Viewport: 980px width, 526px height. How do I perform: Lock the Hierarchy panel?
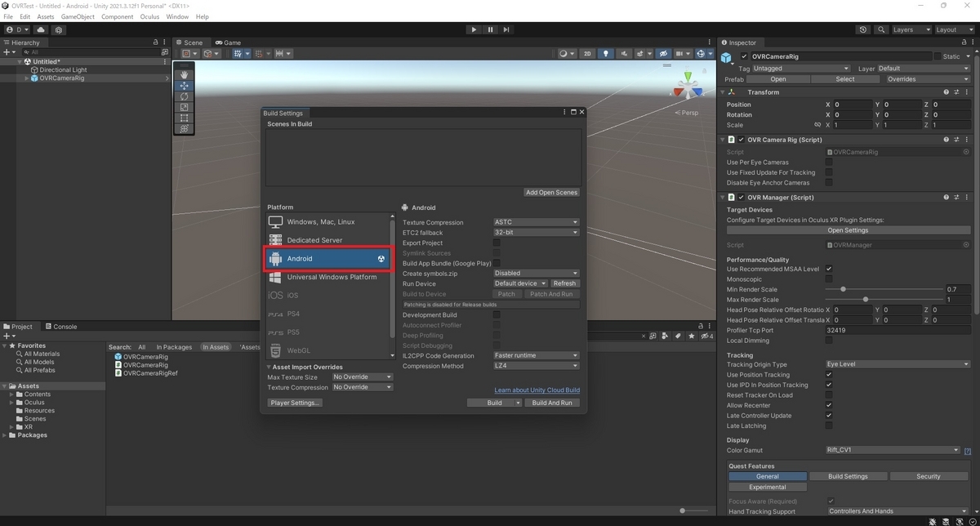coord(155,42)
